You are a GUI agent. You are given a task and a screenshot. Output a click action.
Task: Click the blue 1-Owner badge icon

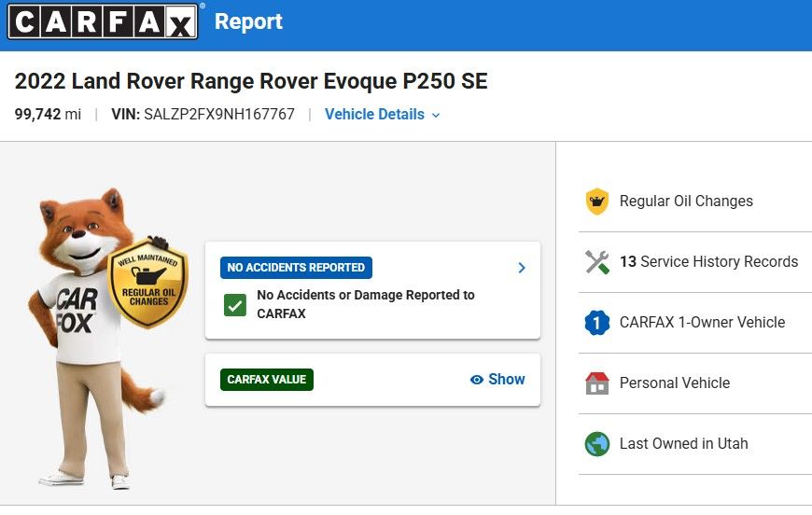[x=597, y=323]
